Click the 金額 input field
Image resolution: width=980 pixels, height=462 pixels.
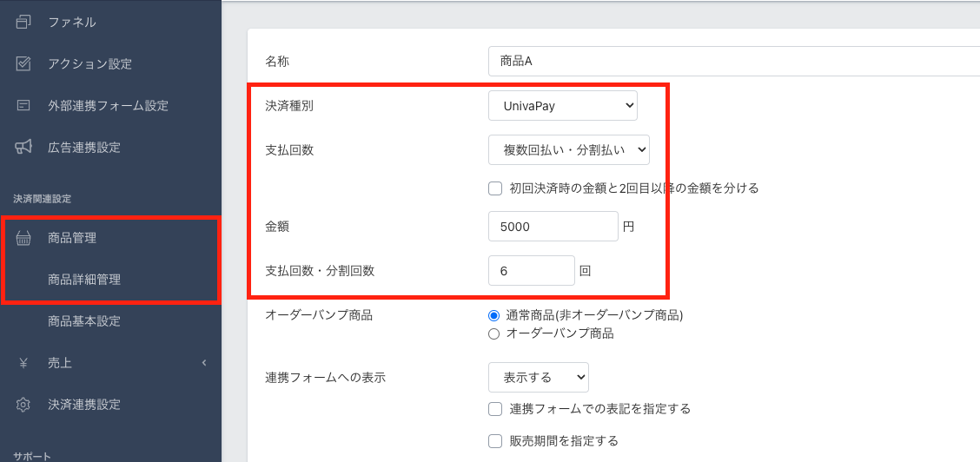pos(553,227)
